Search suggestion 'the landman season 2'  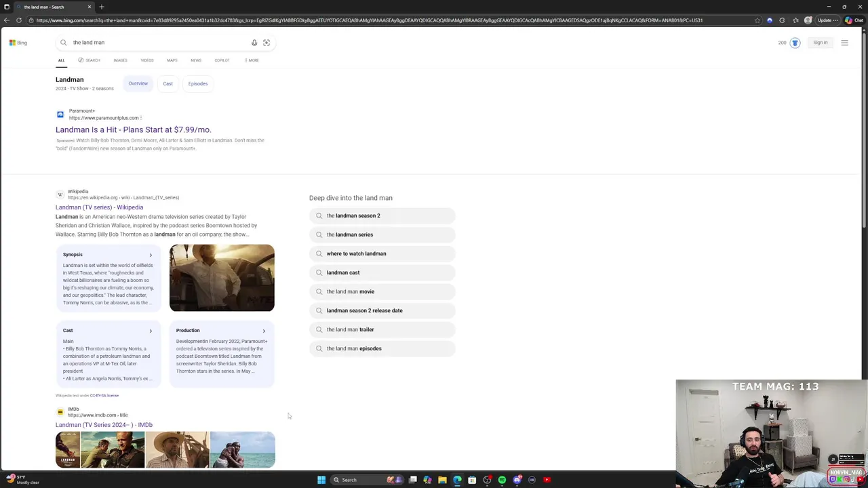(382, 216)
